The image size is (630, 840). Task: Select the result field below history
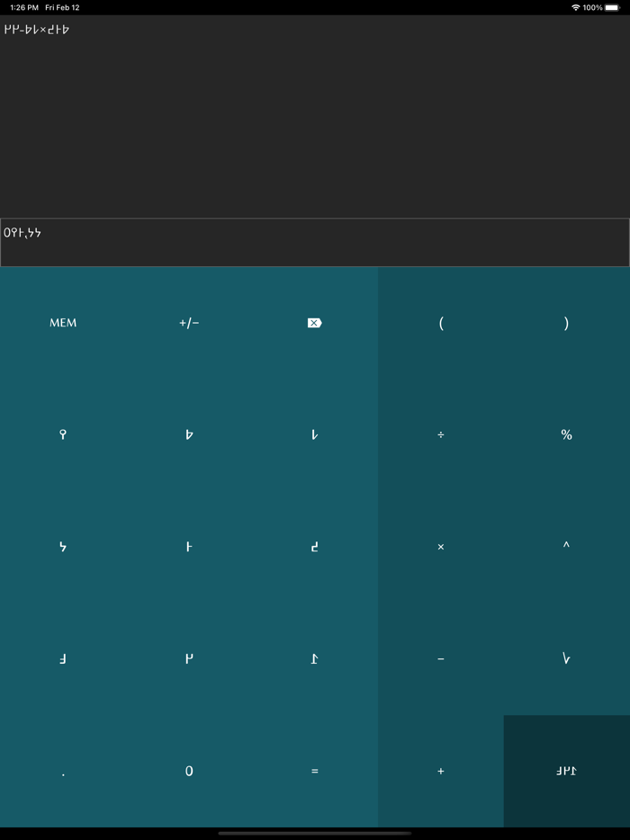pos(315,243)
